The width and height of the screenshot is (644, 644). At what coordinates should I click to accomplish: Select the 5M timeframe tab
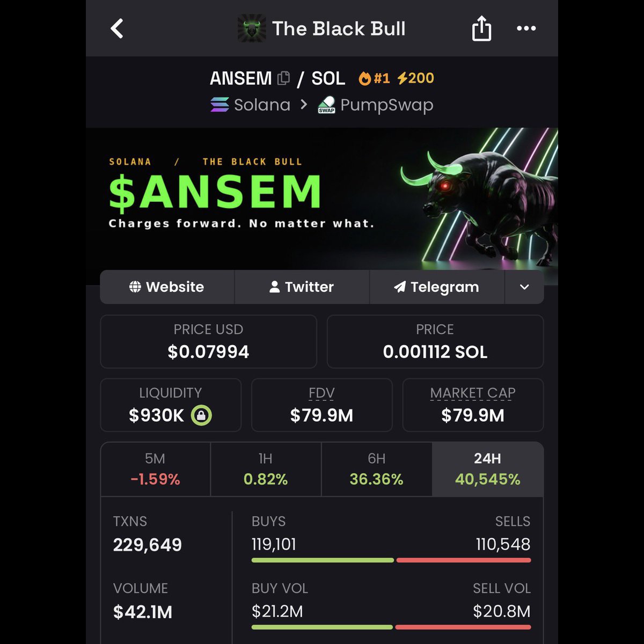(155, 469)
